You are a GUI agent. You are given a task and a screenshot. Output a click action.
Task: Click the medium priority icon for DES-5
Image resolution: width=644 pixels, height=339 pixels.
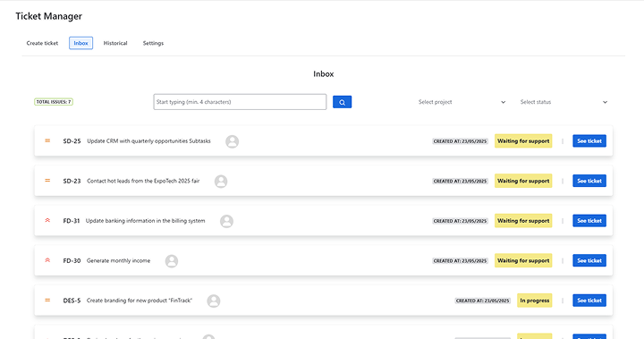pyautogui.click(x=47, y=300)
